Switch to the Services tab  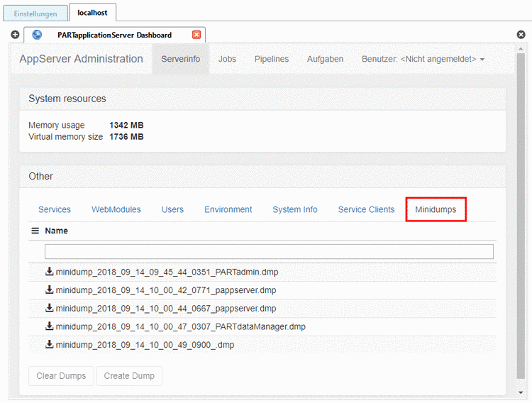tap(55, 209)
